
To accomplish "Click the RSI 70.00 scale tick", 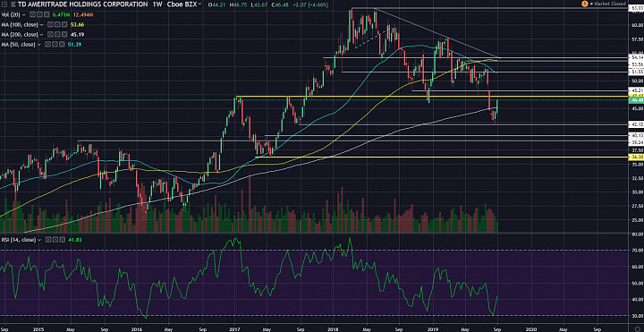I will (x=638, y=250).
